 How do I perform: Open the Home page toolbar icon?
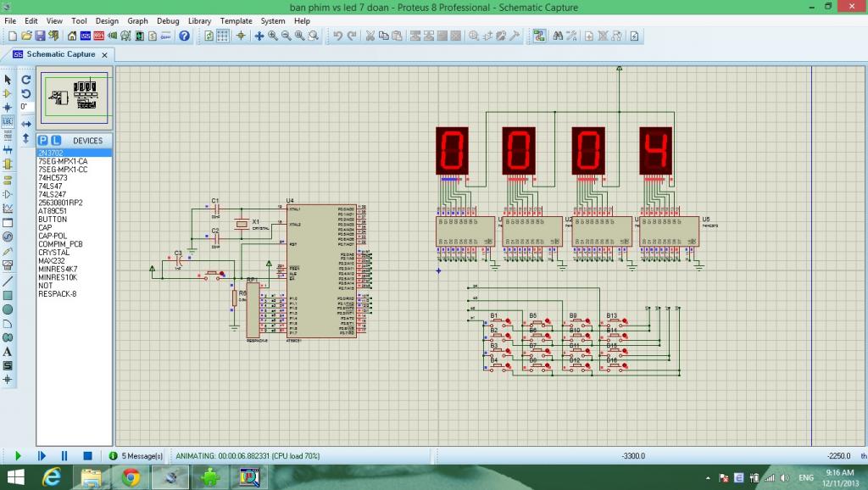pos(72,36)
